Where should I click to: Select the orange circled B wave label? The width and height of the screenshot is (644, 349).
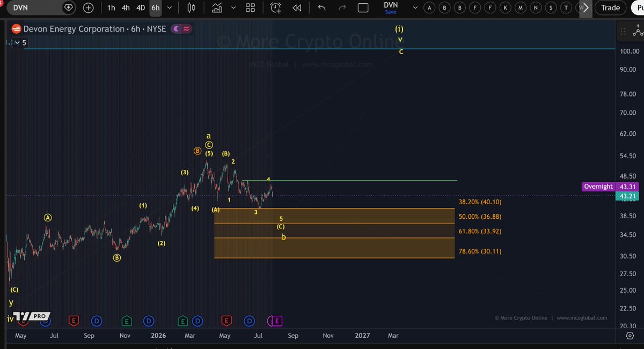click(x=197, y=151)
